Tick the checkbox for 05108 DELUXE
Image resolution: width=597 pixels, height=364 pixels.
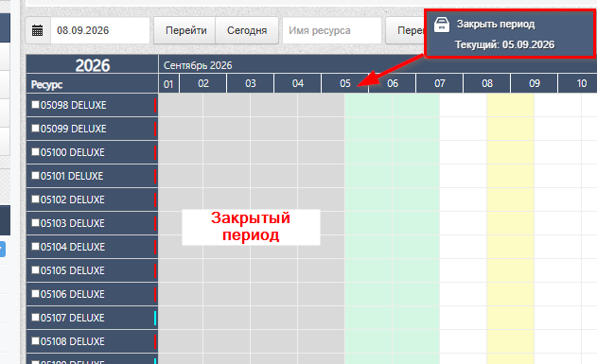(35, 340)
